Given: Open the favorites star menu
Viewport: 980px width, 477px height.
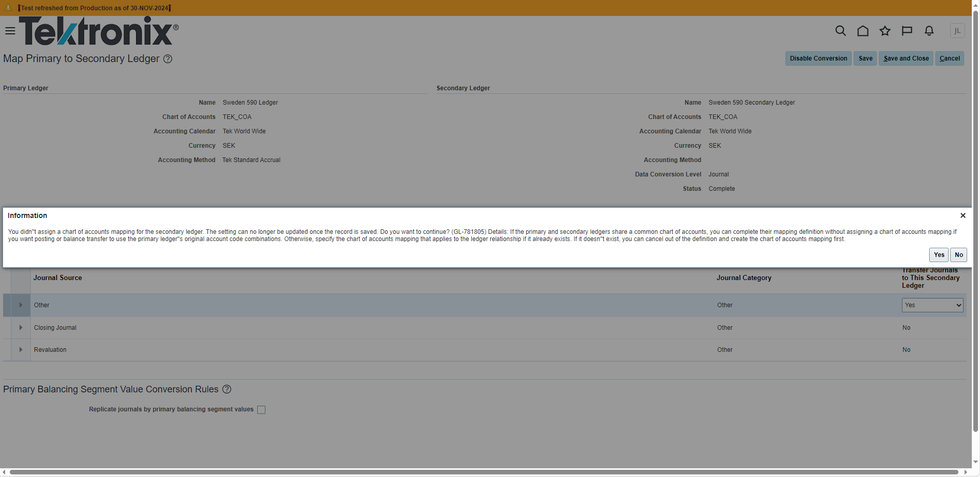Looking at the screenshot, I should (x=884, y=31).
